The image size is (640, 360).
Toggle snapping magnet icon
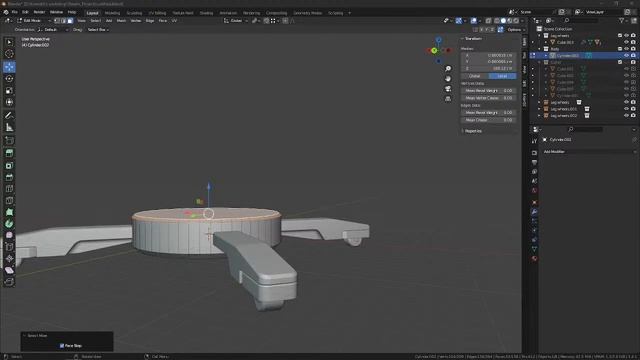coord(266,20)
